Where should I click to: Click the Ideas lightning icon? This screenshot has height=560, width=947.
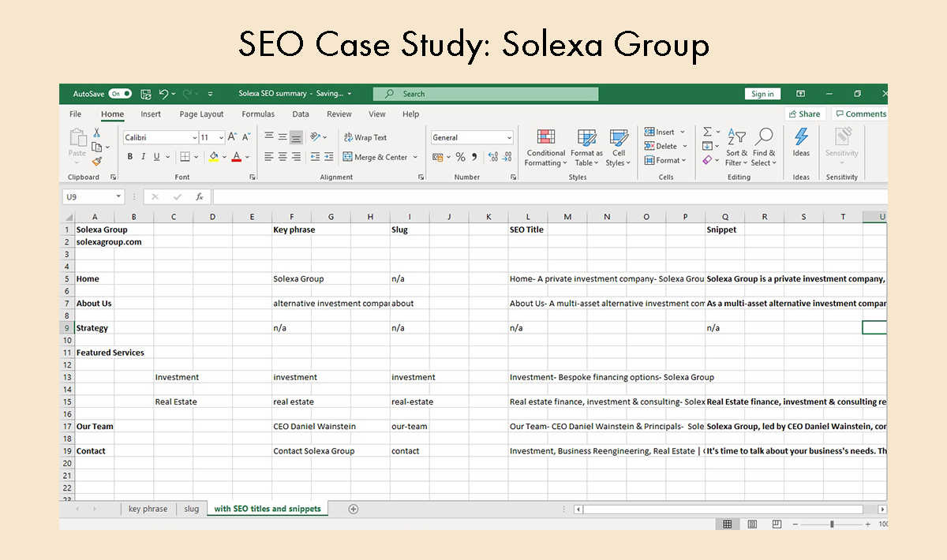pyautogui.click(x=801, y=137)
